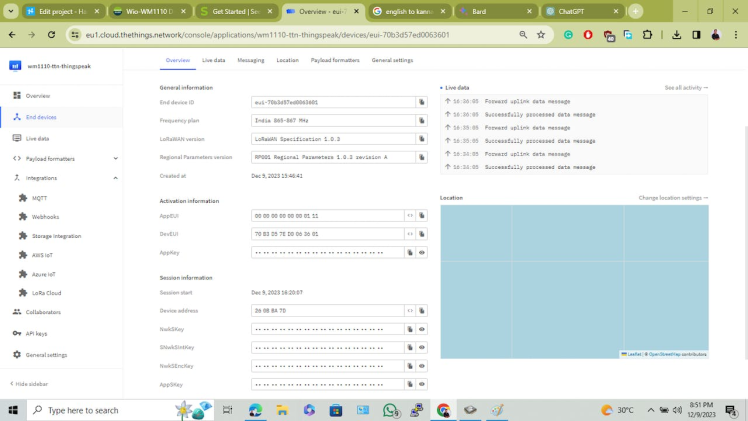Collapse the Integrations sidebar section
Screen dimensions: 748x421
tap(116, 178)
